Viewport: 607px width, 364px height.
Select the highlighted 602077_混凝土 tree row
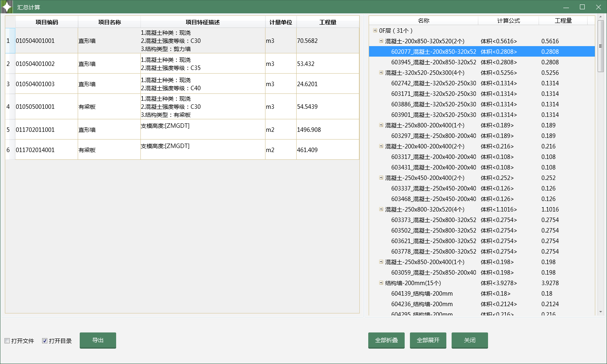[x=482, y=51]
